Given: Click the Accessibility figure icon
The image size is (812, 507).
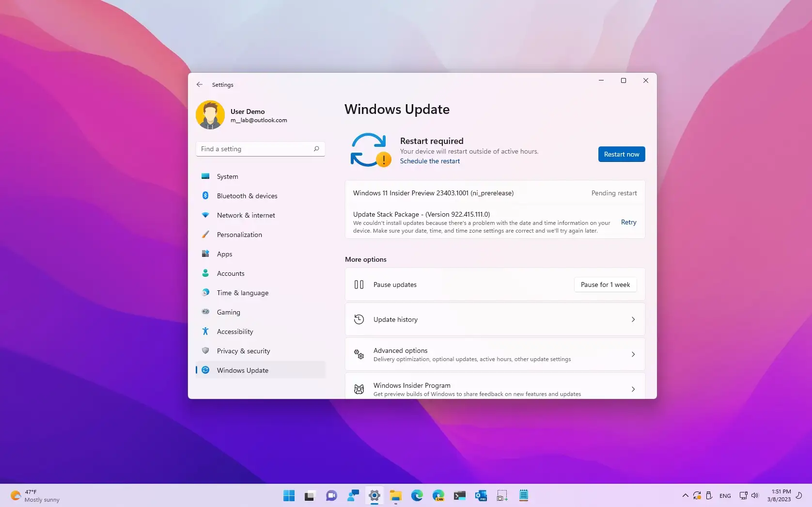Looking at the screenshot, I should tap(205, 331).
